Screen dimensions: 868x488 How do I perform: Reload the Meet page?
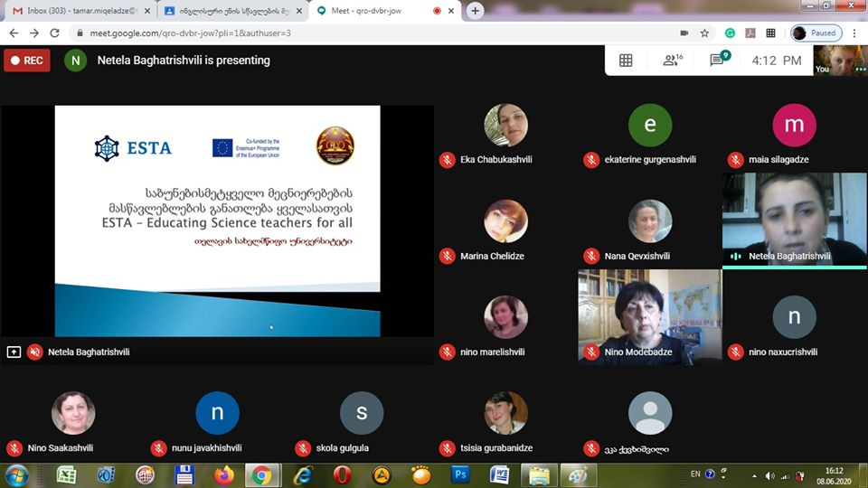tap(55, 33)
